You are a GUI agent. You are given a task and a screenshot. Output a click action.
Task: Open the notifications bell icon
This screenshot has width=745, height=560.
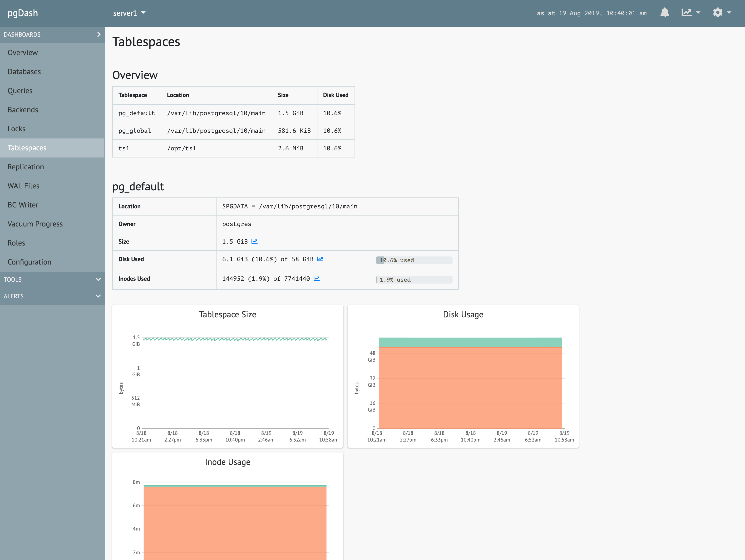pyautogui.click(x=665, y=13)
